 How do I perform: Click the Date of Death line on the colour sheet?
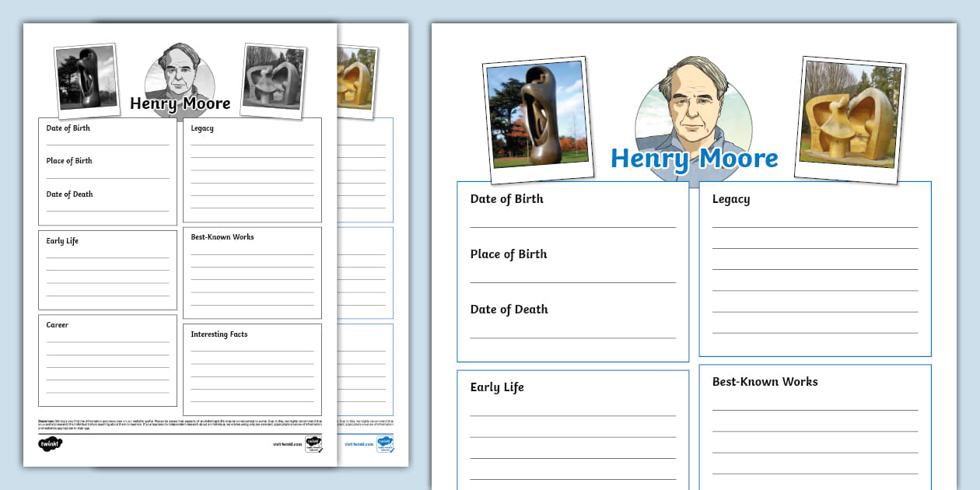572,337
